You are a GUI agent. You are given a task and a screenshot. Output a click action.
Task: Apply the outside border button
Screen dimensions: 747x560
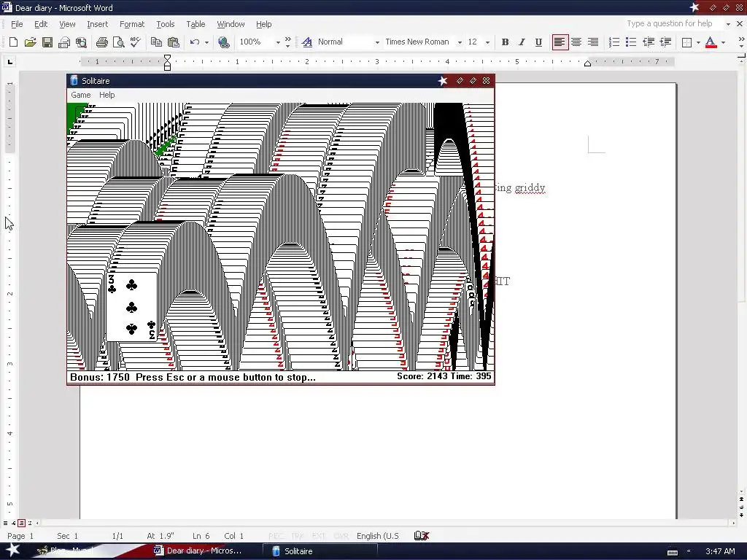[687, 42]
